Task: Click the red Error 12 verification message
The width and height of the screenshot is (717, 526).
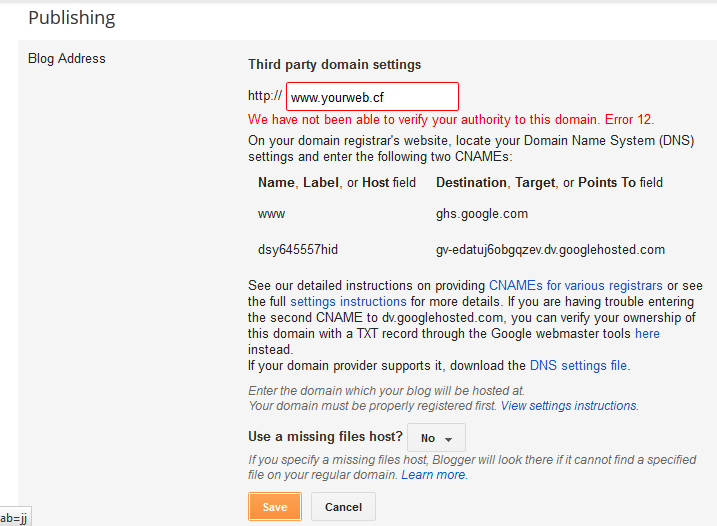Action: [x=451, y=119]
